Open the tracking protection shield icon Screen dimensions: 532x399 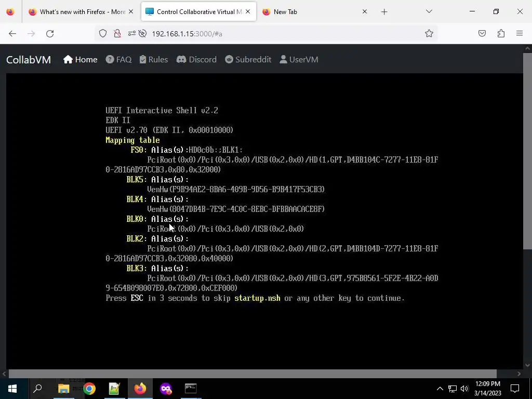[103, 33]
